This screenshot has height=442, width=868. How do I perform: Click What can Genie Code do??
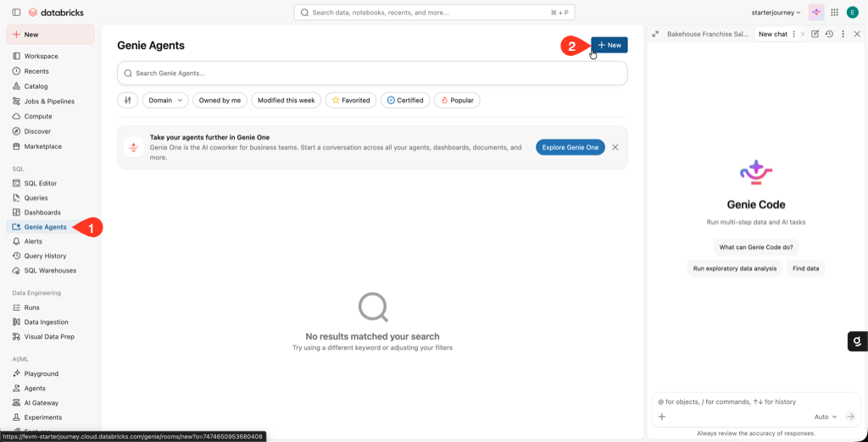coord(756,247)
